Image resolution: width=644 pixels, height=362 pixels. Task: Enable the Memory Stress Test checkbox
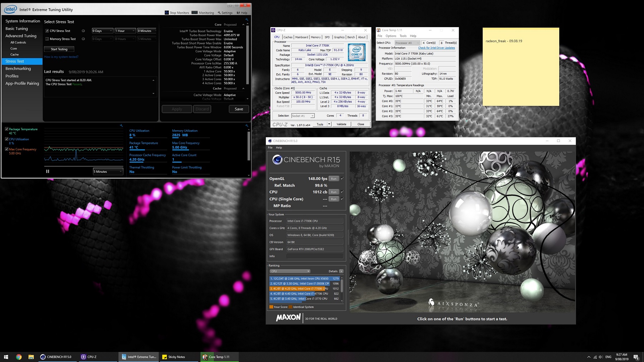pyautogui.click(x=47, y=39)
